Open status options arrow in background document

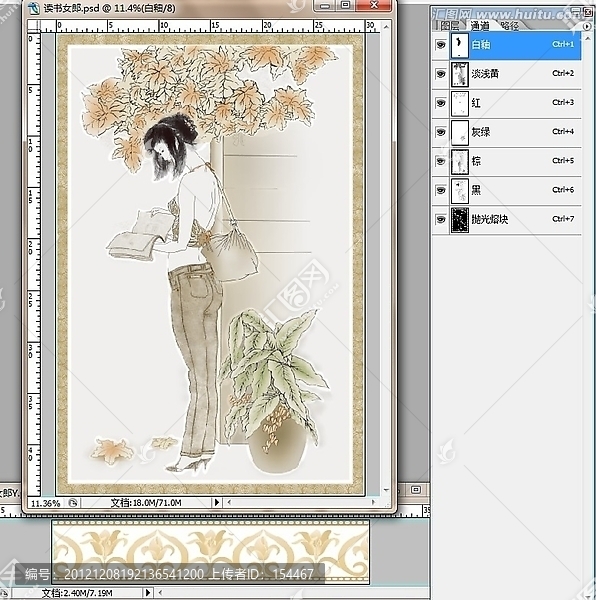pyautogui.click(x=148, y=593)
